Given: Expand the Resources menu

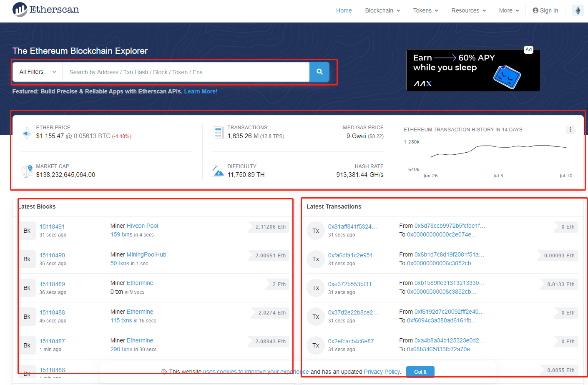Looking at the screenshot, I should pos(468,10).
